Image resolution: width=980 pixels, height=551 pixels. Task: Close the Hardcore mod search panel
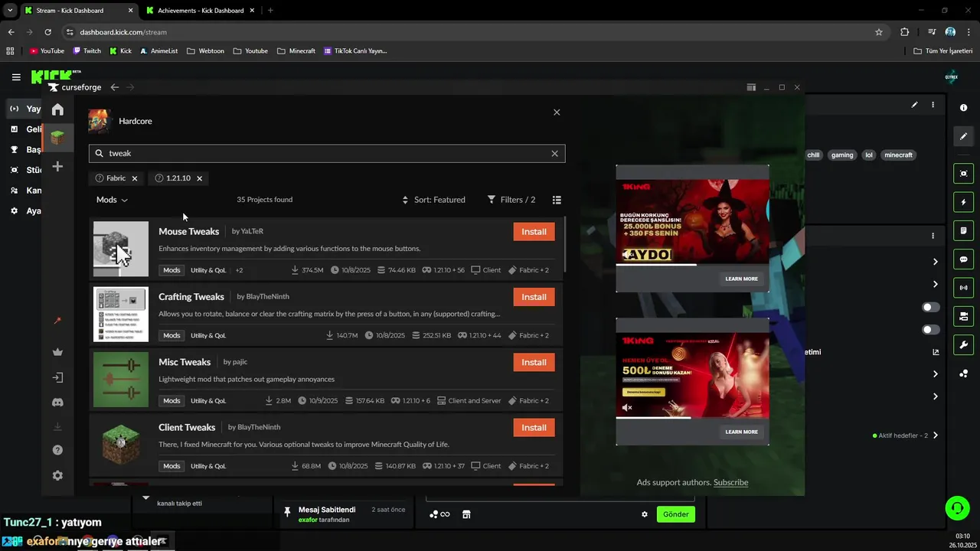pos(557,112)
